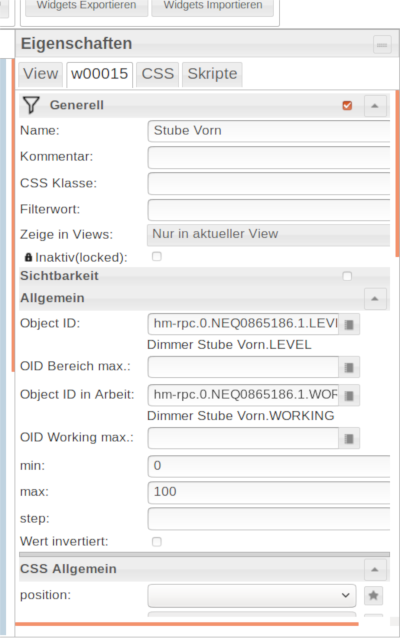Image resolution: width=400 pixels, height=639 pixels.
Task: Collapse the Allgemein section
Action: [x=375, y=299]
